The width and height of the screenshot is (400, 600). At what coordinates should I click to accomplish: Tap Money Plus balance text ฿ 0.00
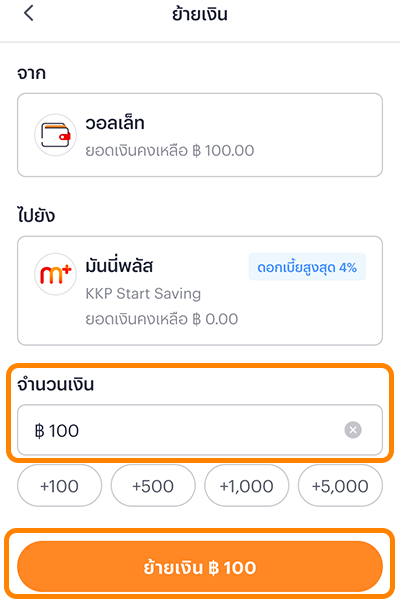[x=215, y=319]
